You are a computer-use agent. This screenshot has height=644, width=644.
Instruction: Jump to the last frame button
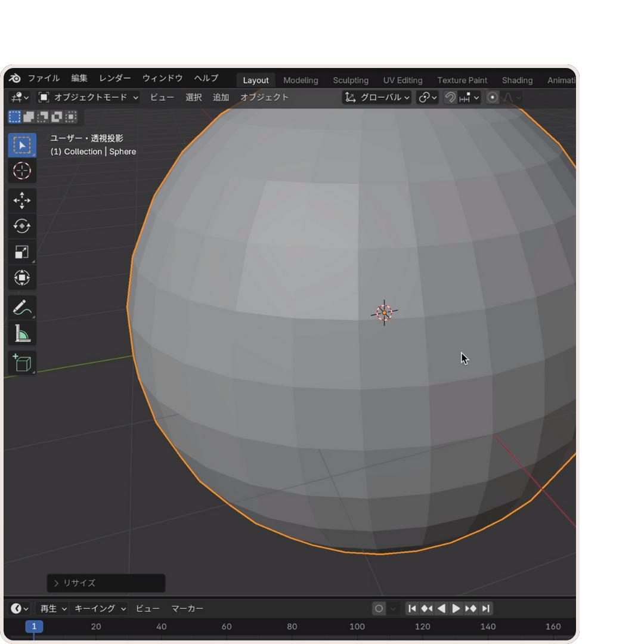486,608
